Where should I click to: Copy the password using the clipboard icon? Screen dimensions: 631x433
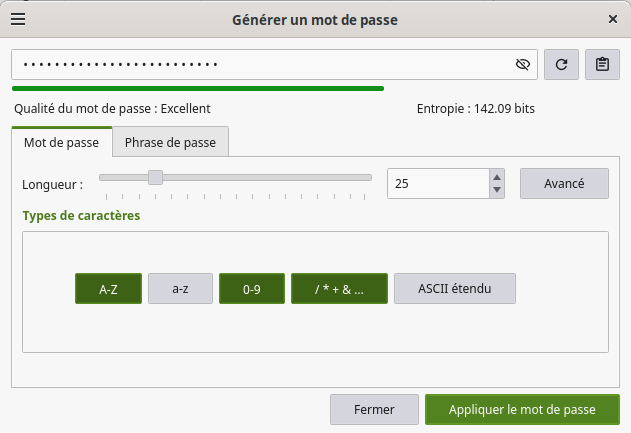[x=602, y=64]
